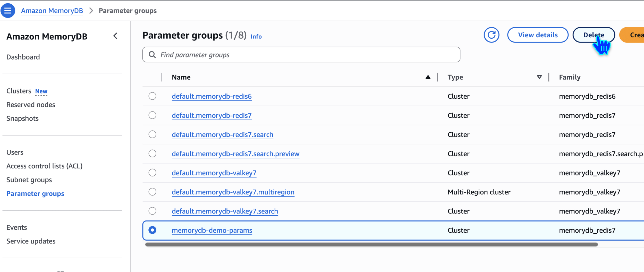The width and height of the screenshot is (644, 272).
Task: Open default.memorydb-redis7.search.preview link
Action: (x=236, y=154)
